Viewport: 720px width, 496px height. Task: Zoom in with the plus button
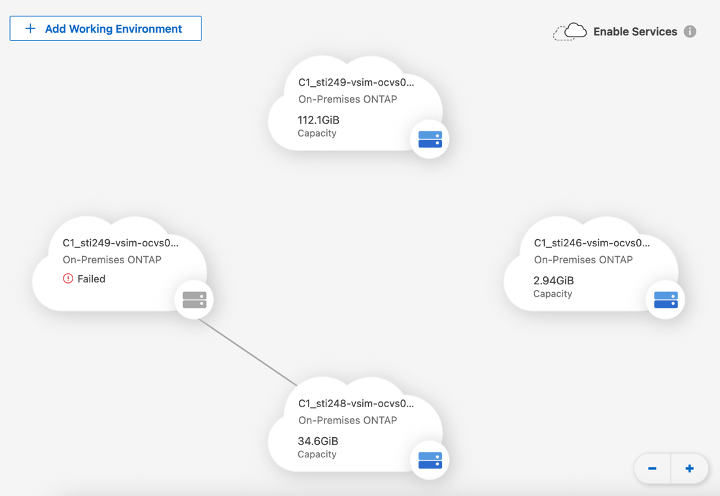point(689,468)
